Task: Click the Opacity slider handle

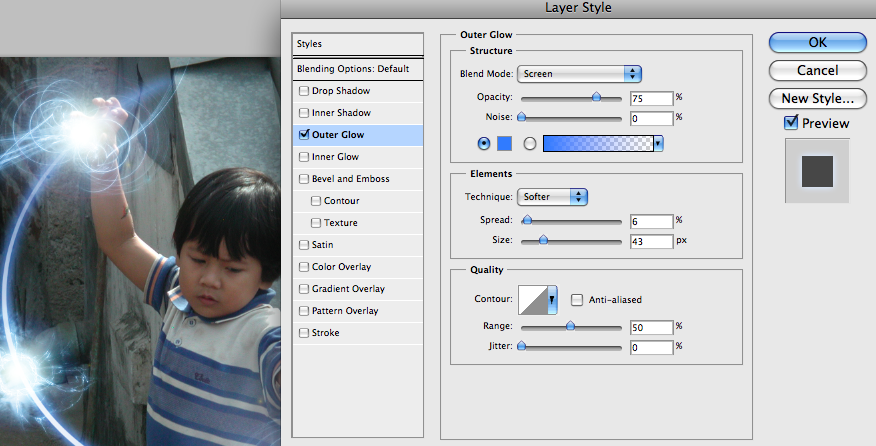Action: [x=596, y=97]
